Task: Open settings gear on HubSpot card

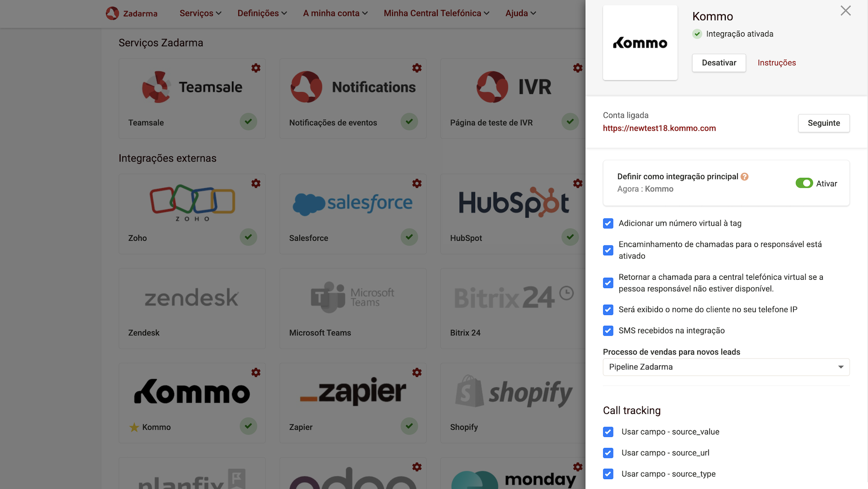Action: tap(578, 183)
